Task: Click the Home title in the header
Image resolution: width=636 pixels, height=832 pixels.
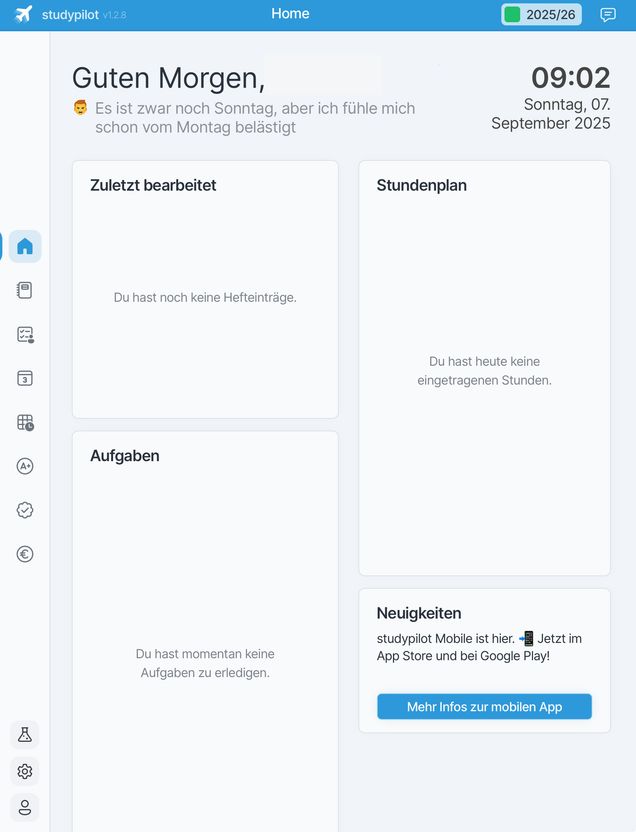Action: 290,14
